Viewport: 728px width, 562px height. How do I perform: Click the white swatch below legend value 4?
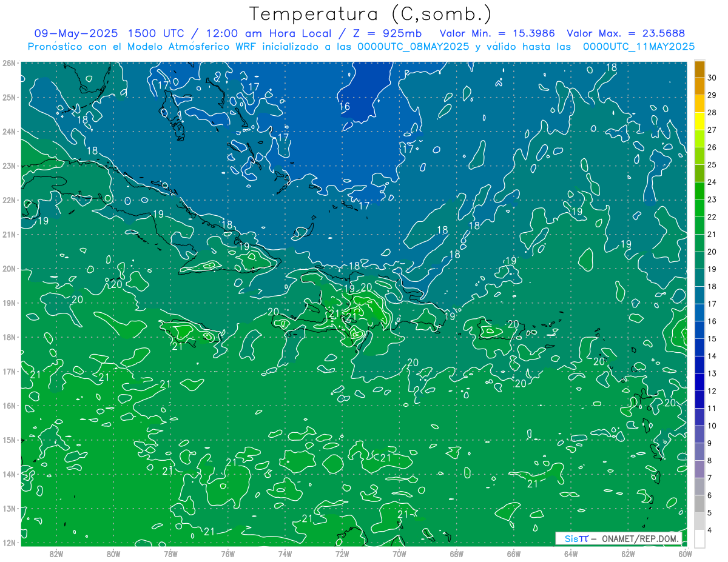tap(699, 538)
